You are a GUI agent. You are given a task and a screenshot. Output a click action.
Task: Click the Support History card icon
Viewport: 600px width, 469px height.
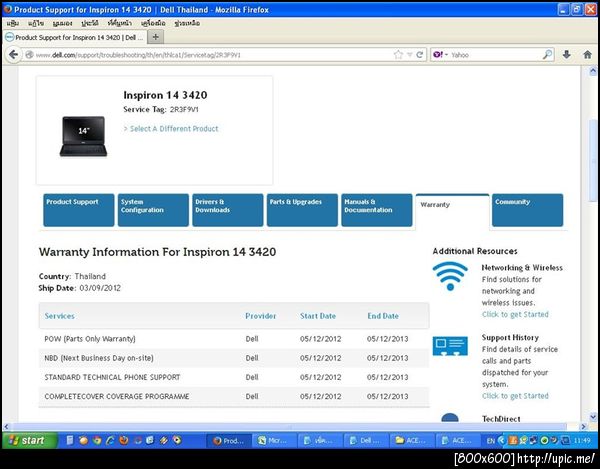450,346
